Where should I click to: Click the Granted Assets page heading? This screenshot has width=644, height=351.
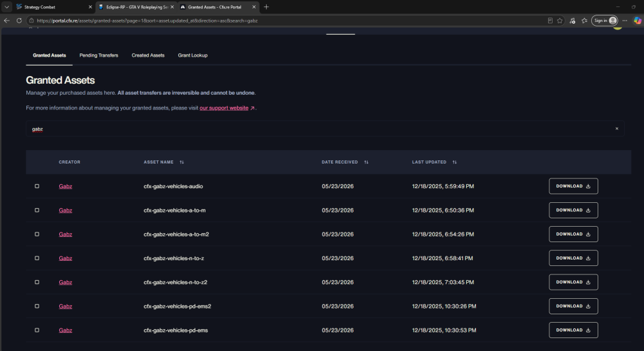tap(61, 80)
